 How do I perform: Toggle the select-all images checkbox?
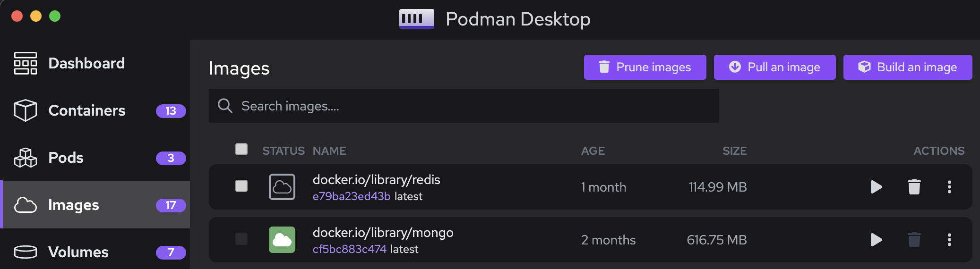pos(241,149)
